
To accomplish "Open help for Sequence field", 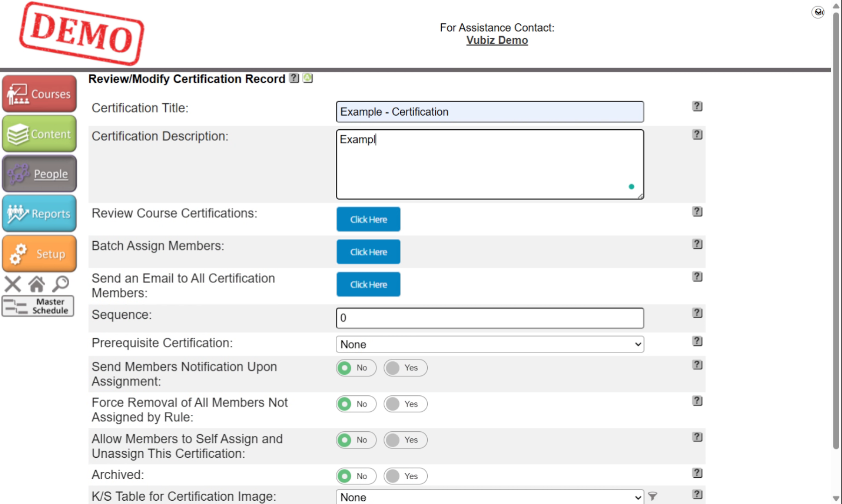I will pyautogui.click(x=697, y=313).
